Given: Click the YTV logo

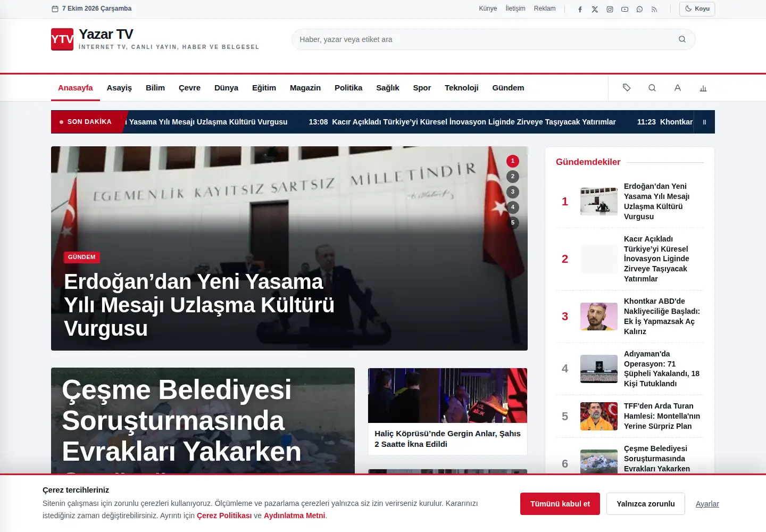Looking at the screenshot, I should 62,39.
